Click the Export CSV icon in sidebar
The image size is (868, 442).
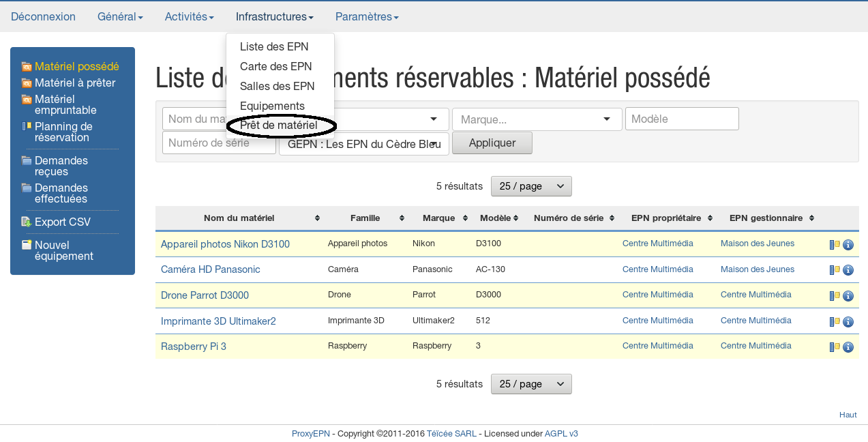27,222
